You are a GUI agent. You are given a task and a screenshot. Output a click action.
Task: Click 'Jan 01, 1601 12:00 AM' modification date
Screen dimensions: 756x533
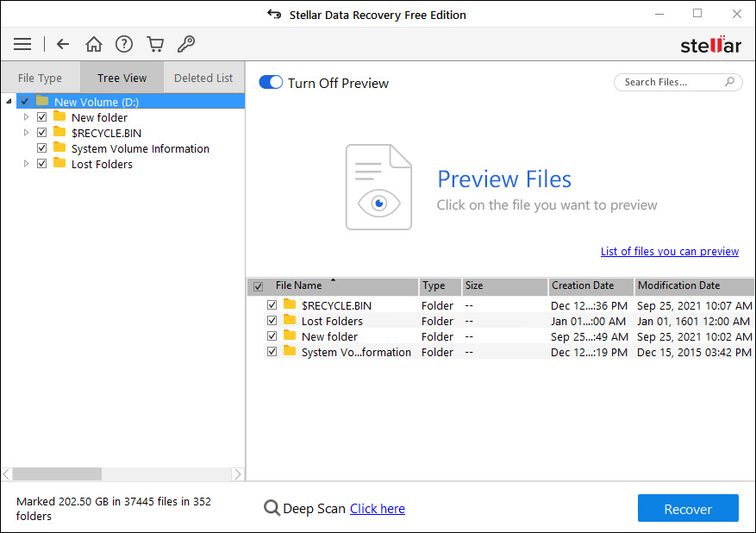point(693,321)
